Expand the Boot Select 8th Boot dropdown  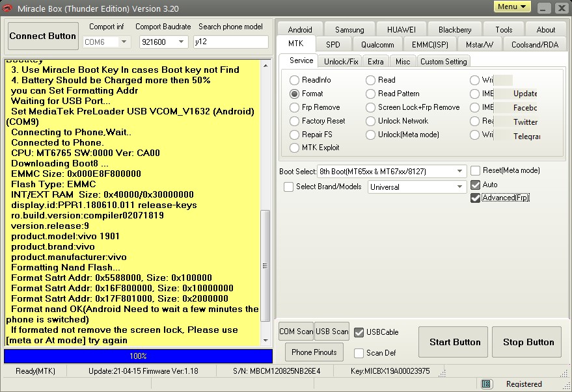(x=459, y=171)
